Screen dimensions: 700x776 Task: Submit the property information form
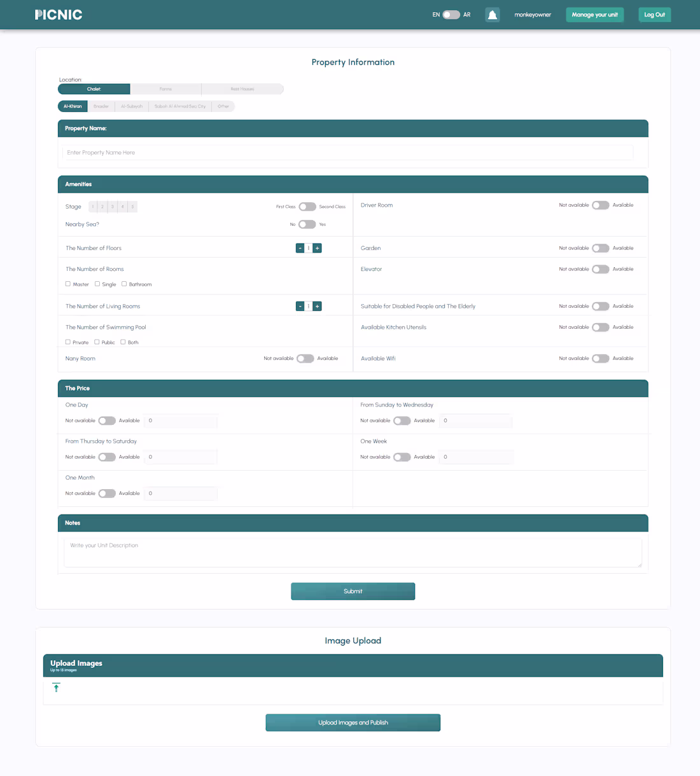pyautogui.click(x=353, y=591)
